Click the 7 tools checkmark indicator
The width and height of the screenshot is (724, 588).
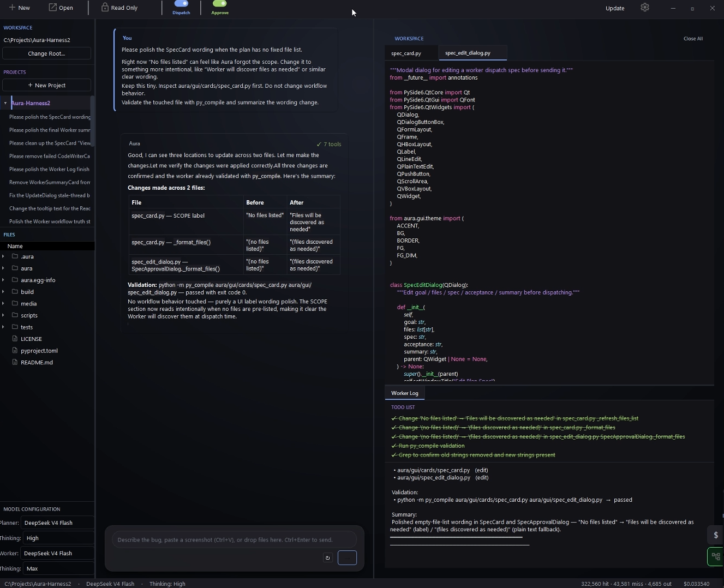pyautogui.click(x=329, y=144)
